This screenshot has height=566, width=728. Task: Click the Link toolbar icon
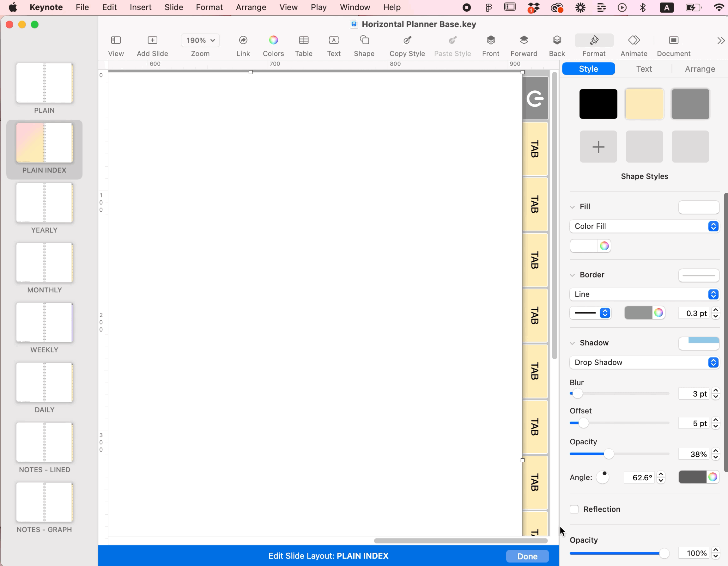tap(243, 40)
